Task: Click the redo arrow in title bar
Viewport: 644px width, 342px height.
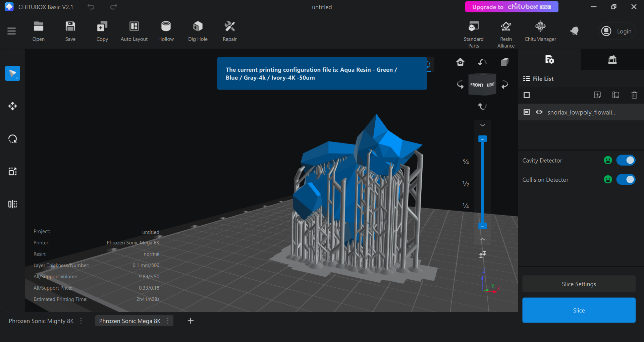Action: 114,7
